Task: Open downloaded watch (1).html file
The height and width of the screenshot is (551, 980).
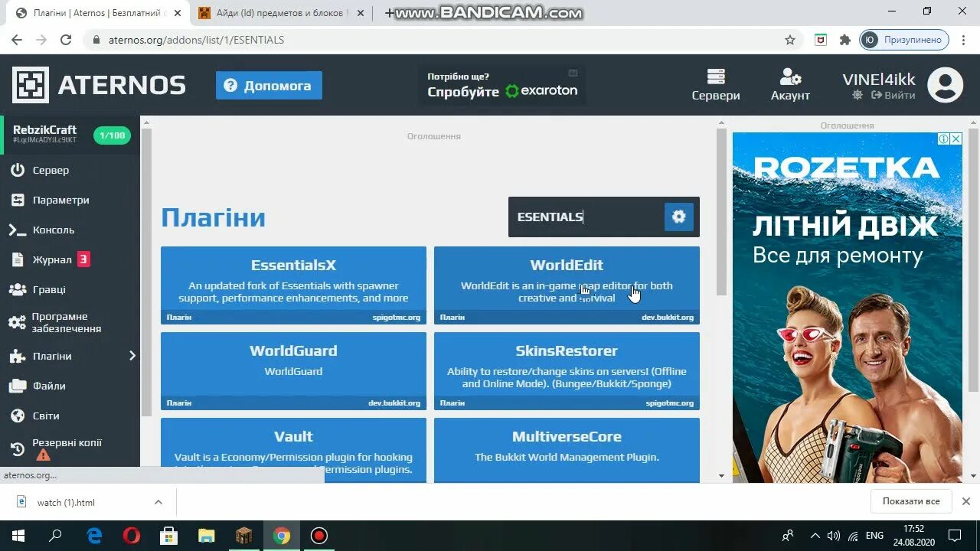Action: pyautogui.click(x=66, y=502)
